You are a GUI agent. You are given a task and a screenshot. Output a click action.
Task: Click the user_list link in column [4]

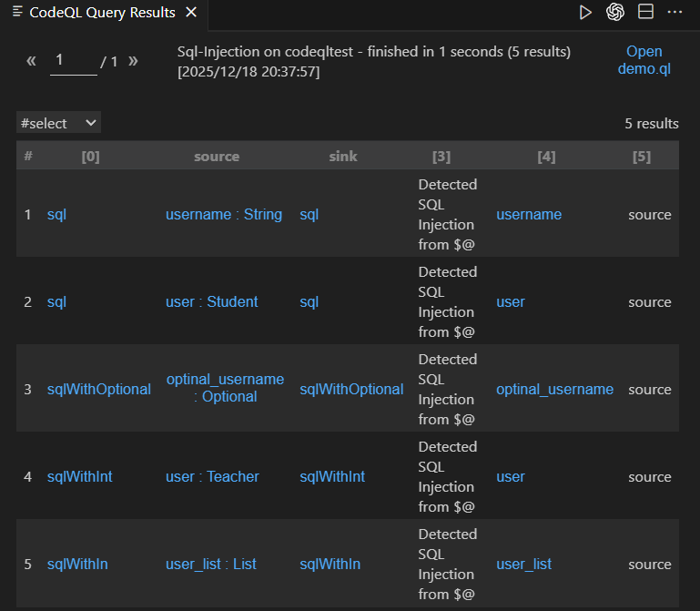tap(524, 565)
